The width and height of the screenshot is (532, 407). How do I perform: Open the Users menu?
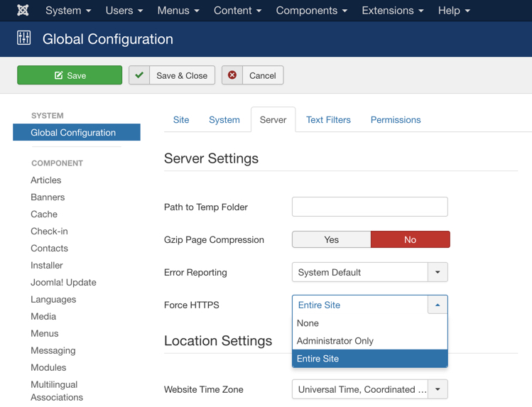click(124, 11)
